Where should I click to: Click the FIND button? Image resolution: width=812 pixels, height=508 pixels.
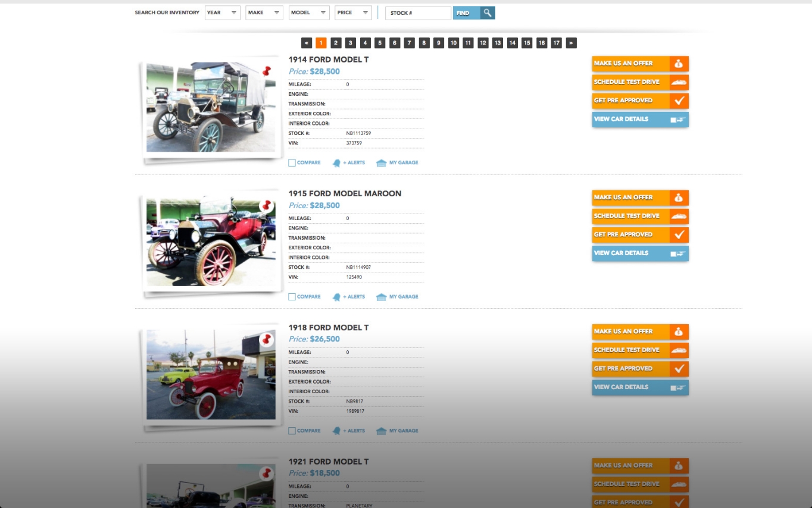point(466,12)
